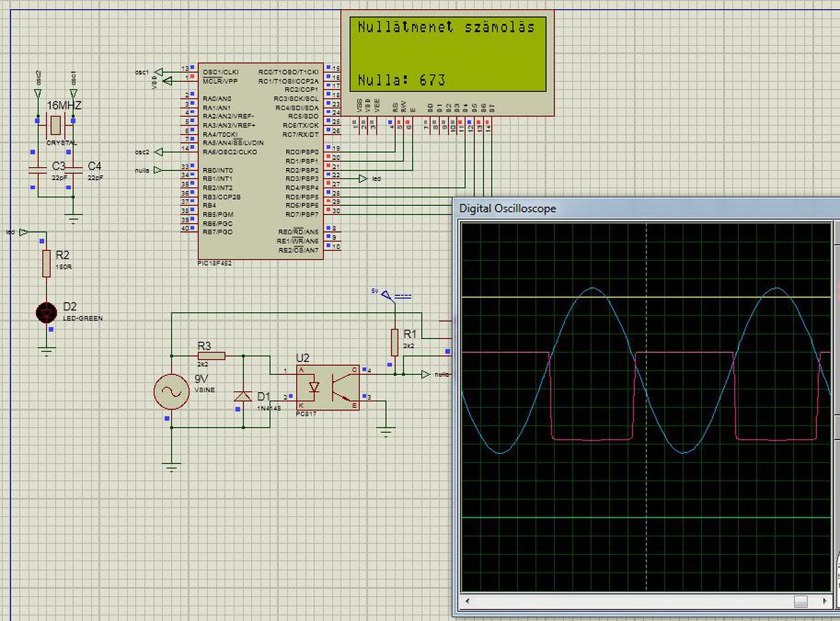
Task: Click the osc2 terminal at PIC pin 14
Action: point(159,151)
